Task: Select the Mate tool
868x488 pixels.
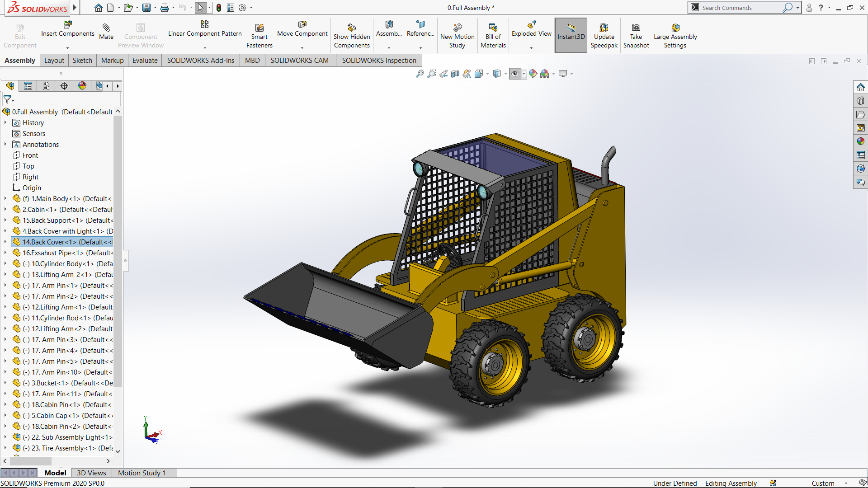Action: 106,32
